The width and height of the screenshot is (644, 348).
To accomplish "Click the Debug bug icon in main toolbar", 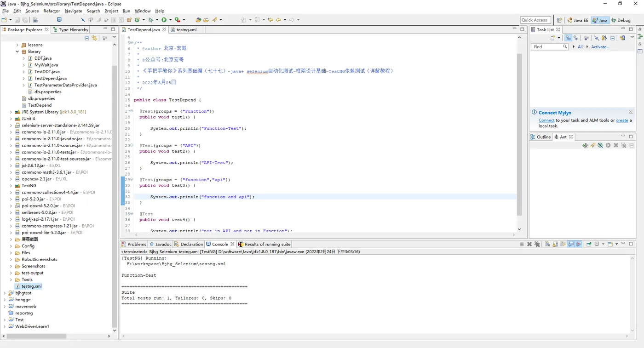I will click(150, 20).
